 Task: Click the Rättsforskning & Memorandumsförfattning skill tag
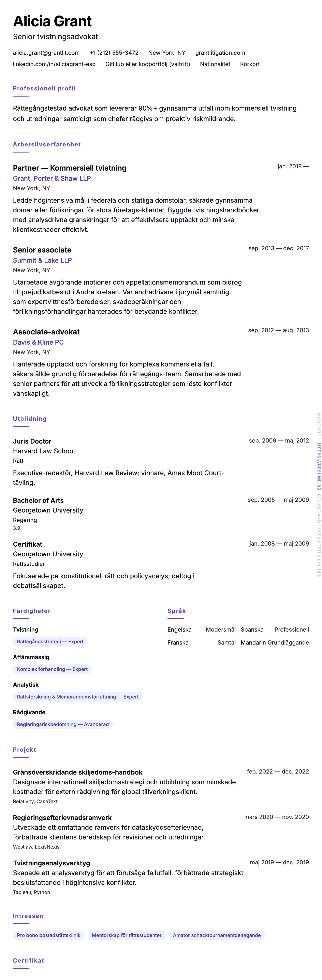coord(77,697)
